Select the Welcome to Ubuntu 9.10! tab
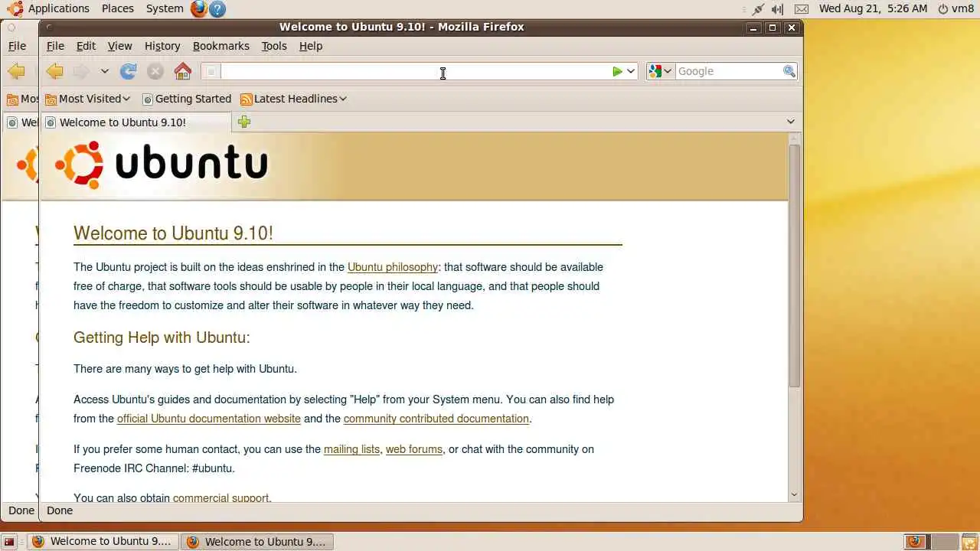Viewport: 980px width, 551px height. (136, 122)
